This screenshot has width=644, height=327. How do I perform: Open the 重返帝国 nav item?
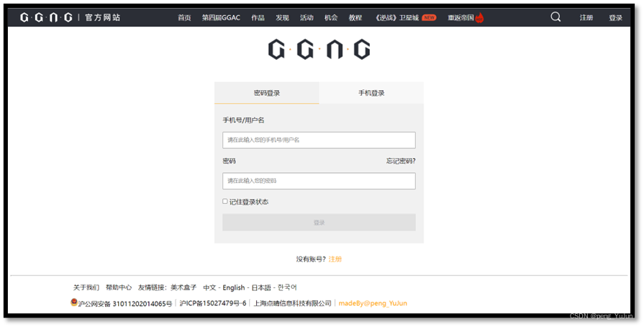(x=461, y=18)
